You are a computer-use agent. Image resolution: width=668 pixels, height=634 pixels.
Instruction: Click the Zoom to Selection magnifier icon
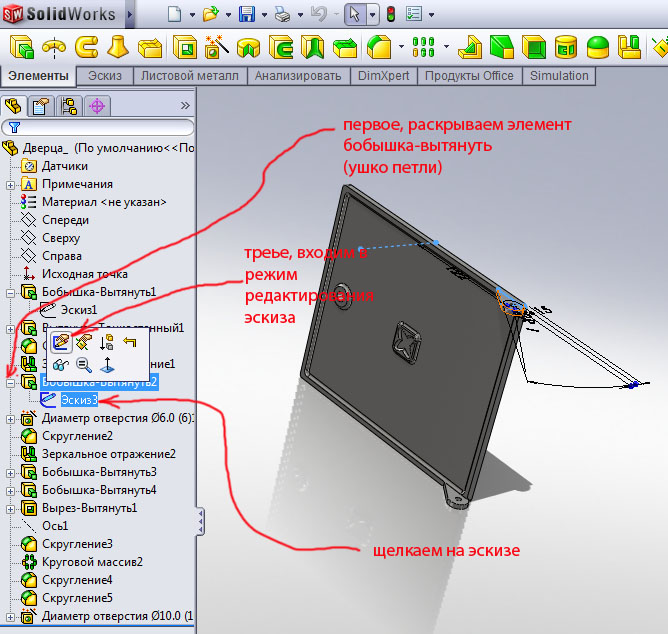(84, 365)
